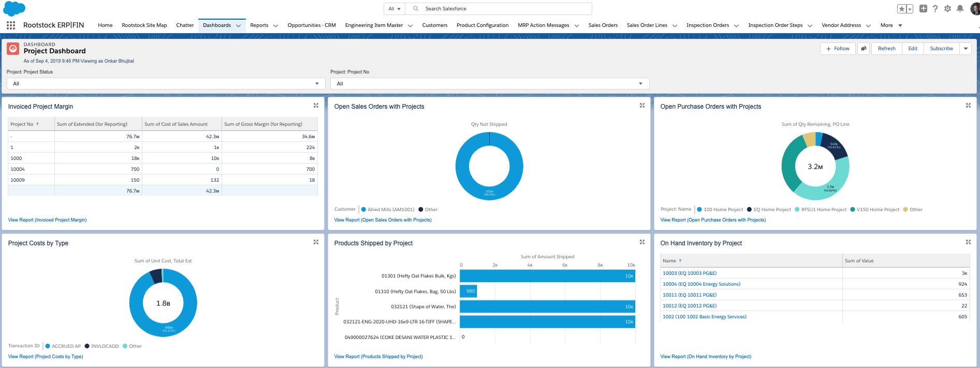
Task: Click the ACCRUED AP legend swatch
Action: 48,346
